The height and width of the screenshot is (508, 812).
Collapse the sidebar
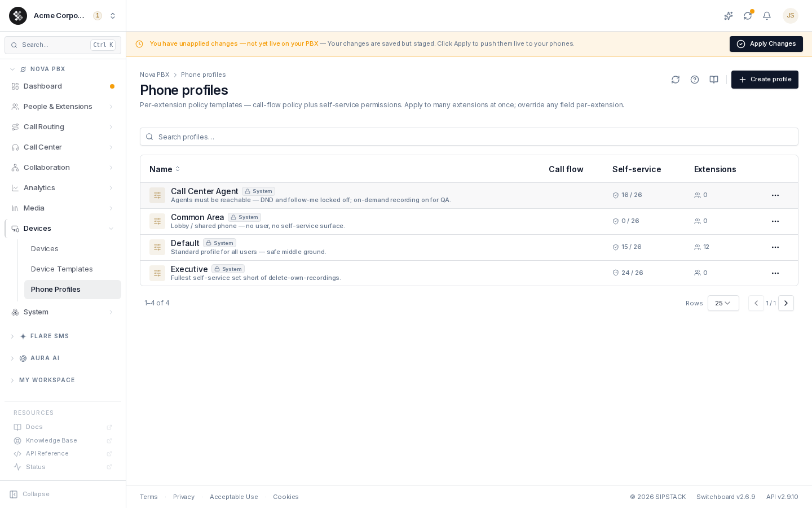pos(30,494)
